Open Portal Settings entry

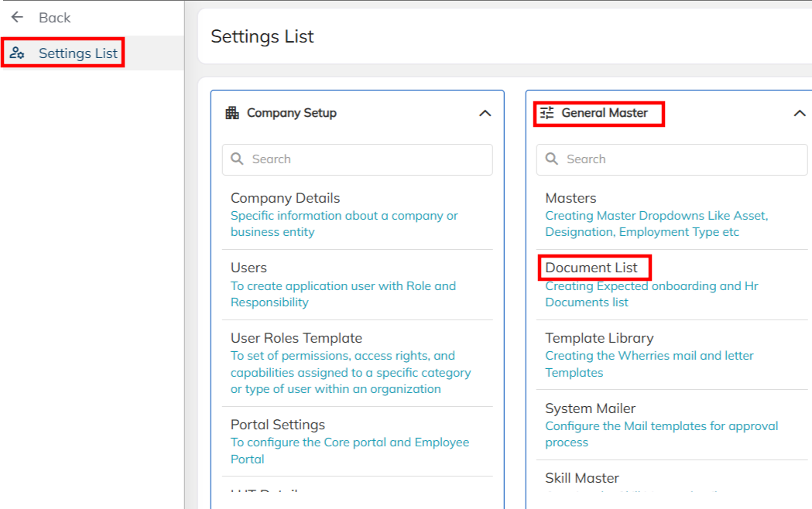pyautogui.click(x=278, y=425)
